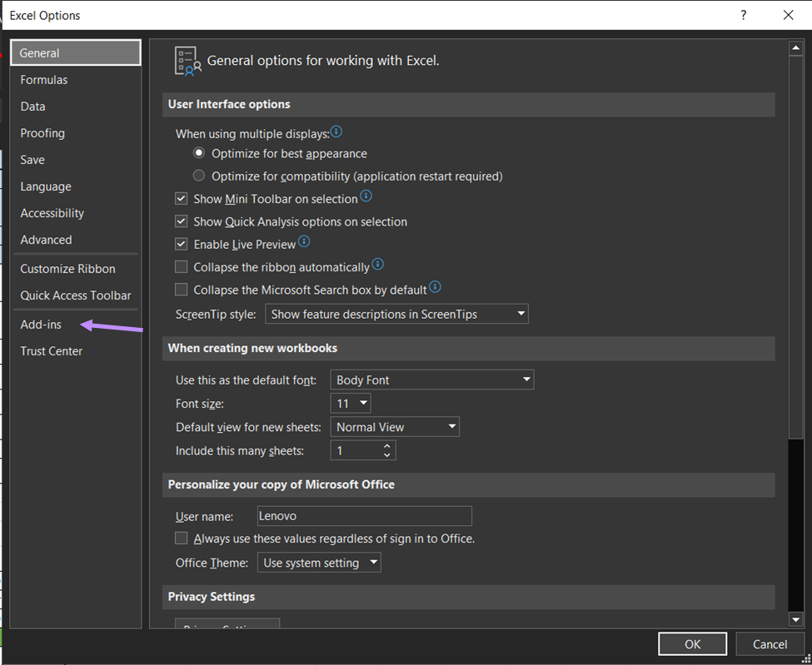This screenshot has width=812, height=665.
Task: Click info icon beside Collapse Microsoft Search box
Action: click(x=435, y=286)
